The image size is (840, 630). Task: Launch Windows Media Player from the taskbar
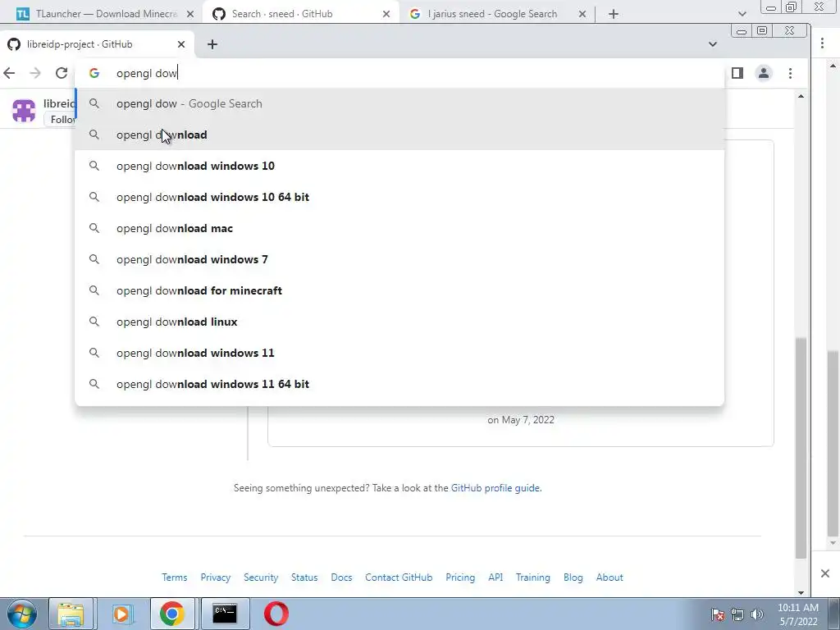[x=121, y=614]
